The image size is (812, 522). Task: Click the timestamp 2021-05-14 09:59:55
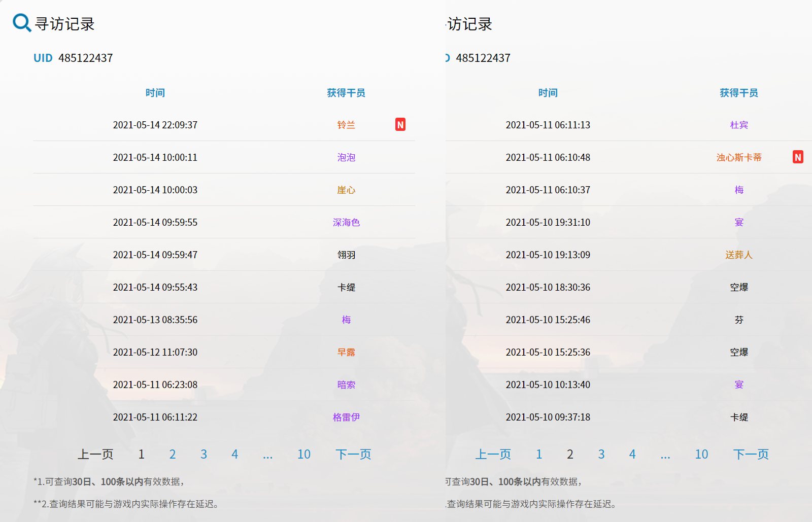click(x=155, y=222)
